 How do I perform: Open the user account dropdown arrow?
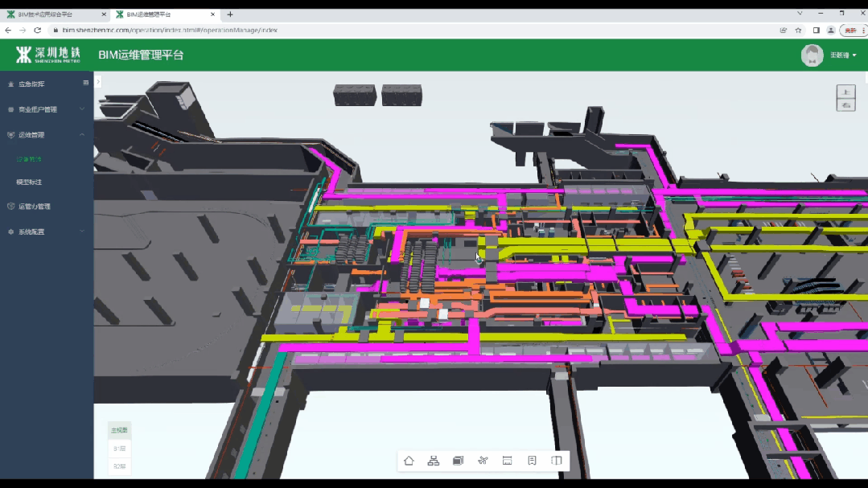point(854,55)
